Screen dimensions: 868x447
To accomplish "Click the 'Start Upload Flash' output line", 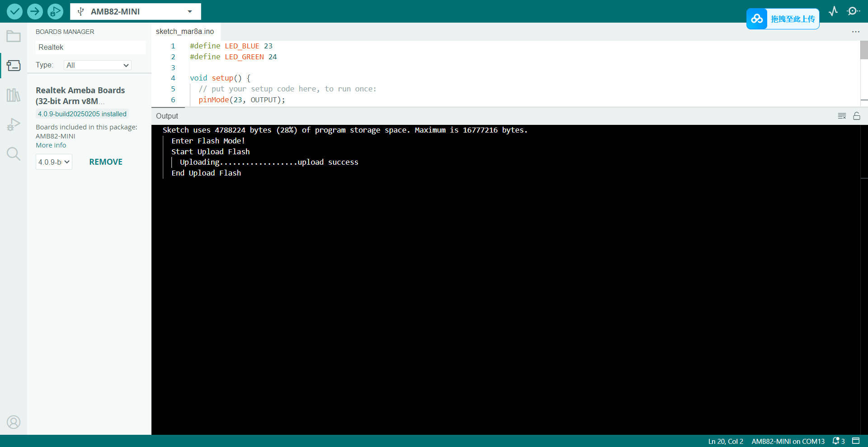I will [x=210, y=152].
